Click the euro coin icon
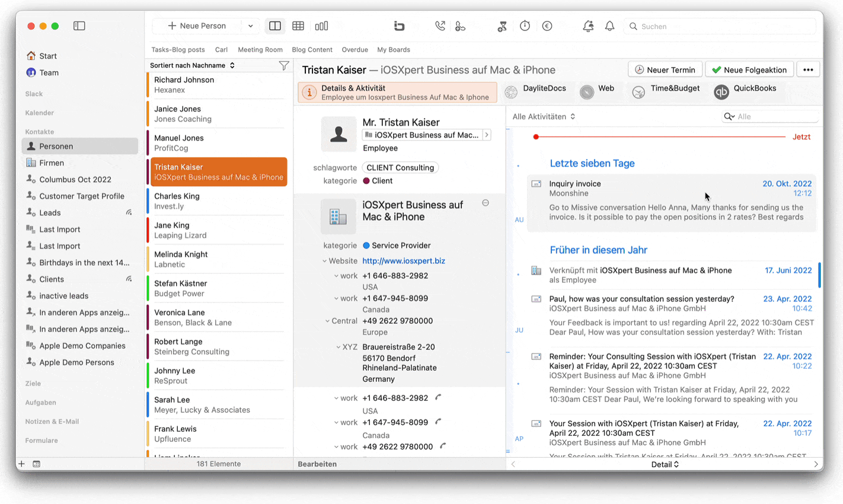843x504 pixels. (x=547, y=26)
